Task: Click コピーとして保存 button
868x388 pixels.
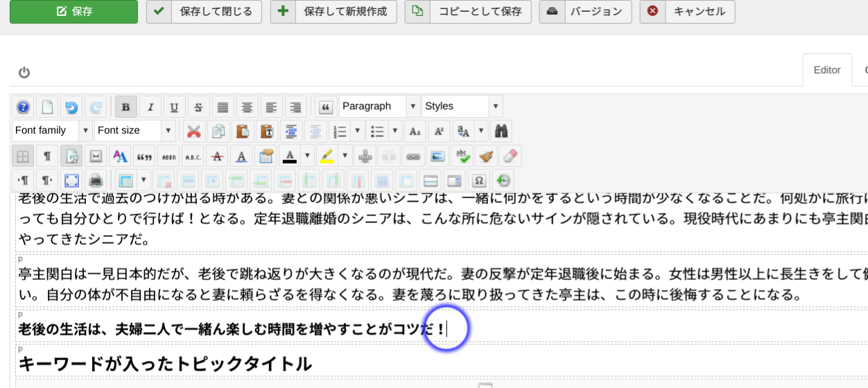Action: pyautogui.click(x=468, y=11)
